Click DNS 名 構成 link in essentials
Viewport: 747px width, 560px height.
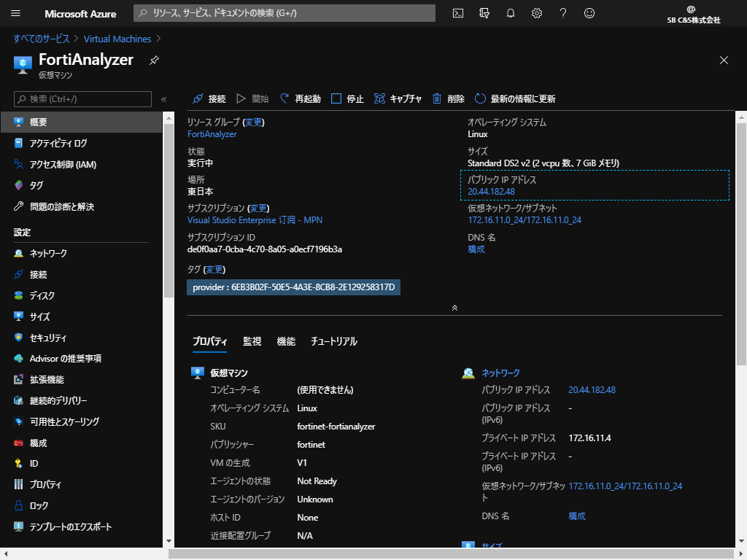click(476, 249)
